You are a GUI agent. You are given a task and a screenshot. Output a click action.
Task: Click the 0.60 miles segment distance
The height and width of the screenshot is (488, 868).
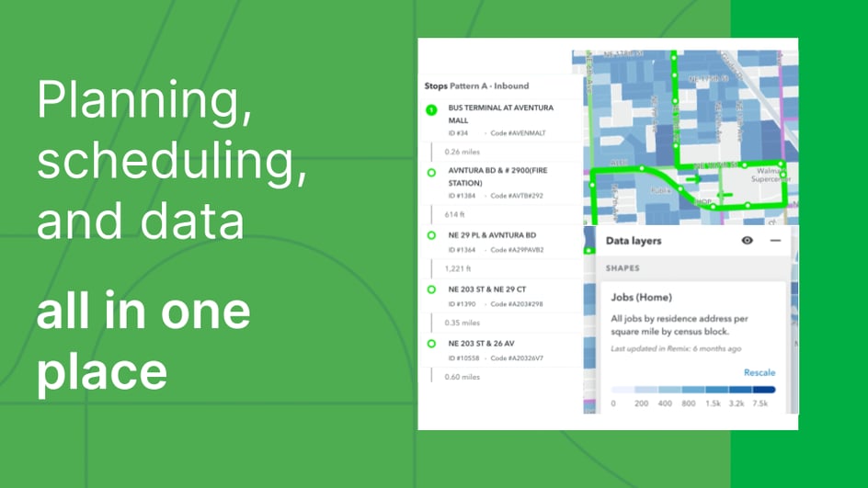[x=462, y=377]
